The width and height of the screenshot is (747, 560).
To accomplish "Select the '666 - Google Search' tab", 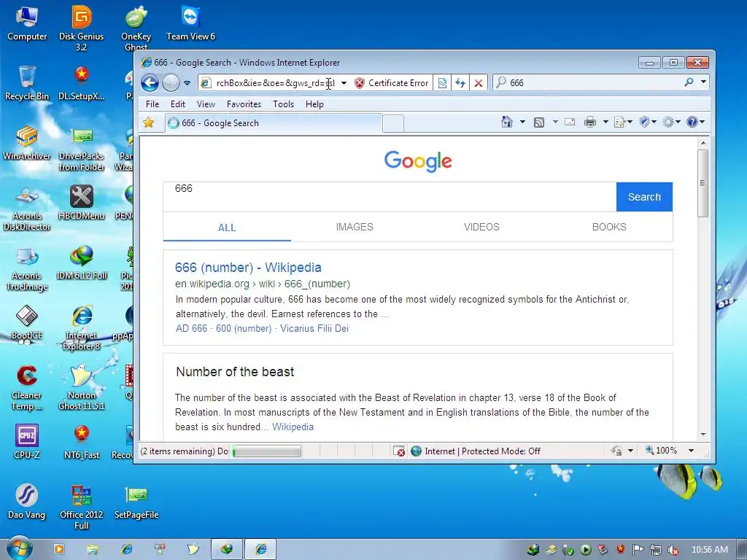I will click(274, 122).
